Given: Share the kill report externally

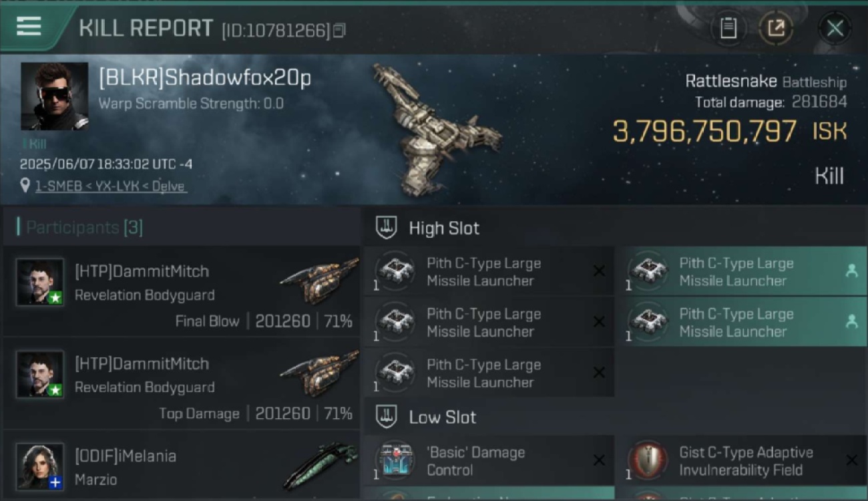Looking at the screenshot, I should point(776,28).
